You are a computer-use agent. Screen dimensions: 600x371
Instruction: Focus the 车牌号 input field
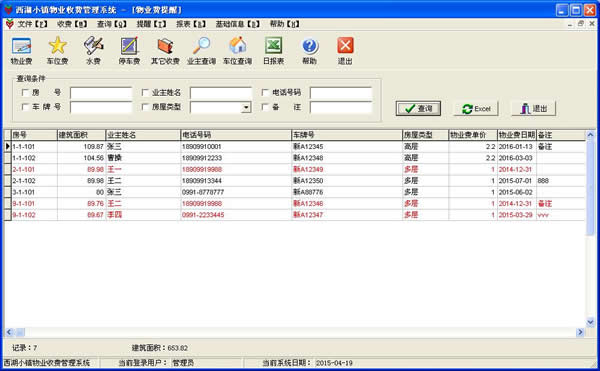pyautogui.click(x=101, y=107)
